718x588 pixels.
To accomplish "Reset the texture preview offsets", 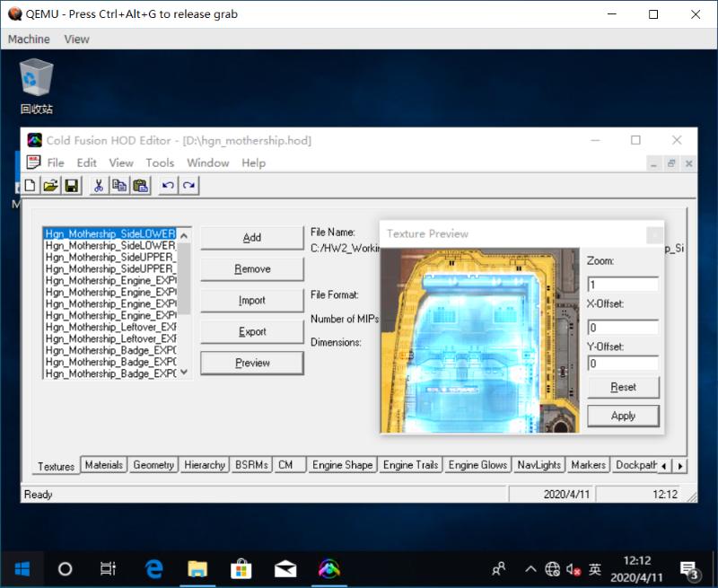I will click(623, 387).
